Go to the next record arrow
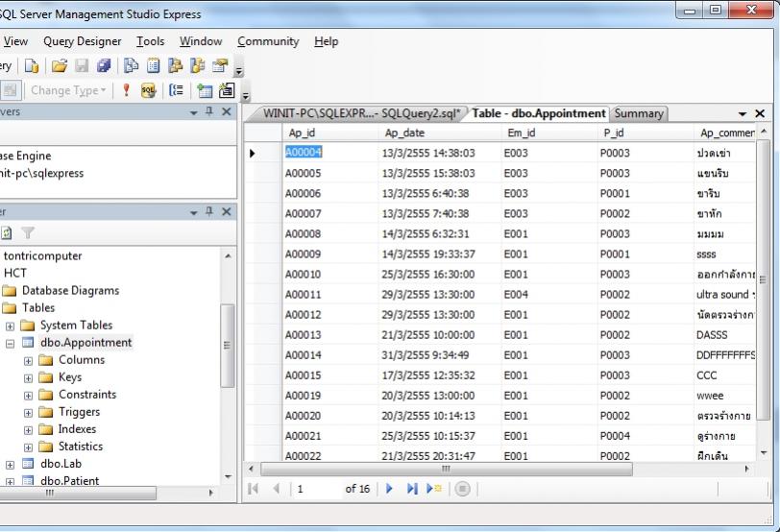The width and height of the screenshot is (780, 532). (389, 489)
